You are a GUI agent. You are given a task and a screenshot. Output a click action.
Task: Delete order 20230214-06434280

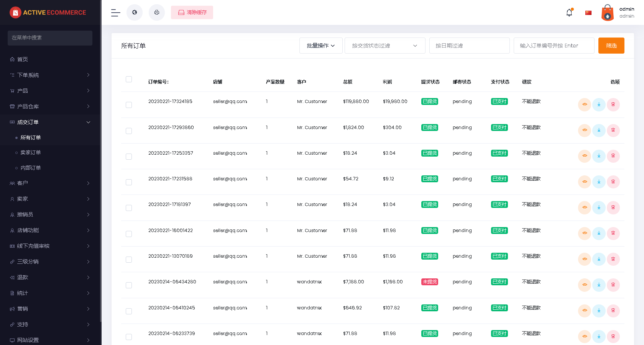click(x=613, y=285)
